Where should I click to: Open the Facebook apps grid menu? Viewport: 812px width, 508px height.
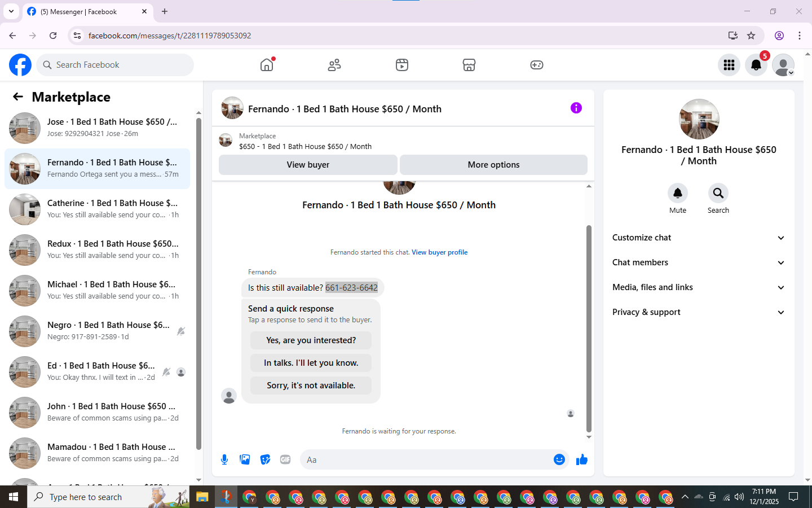(x=729, y=65)
